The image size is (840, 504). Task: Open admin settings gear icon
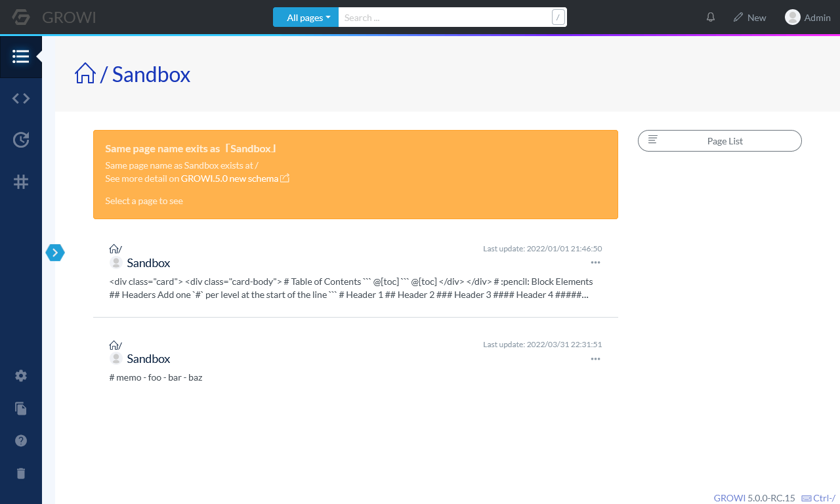coord(21,375)
